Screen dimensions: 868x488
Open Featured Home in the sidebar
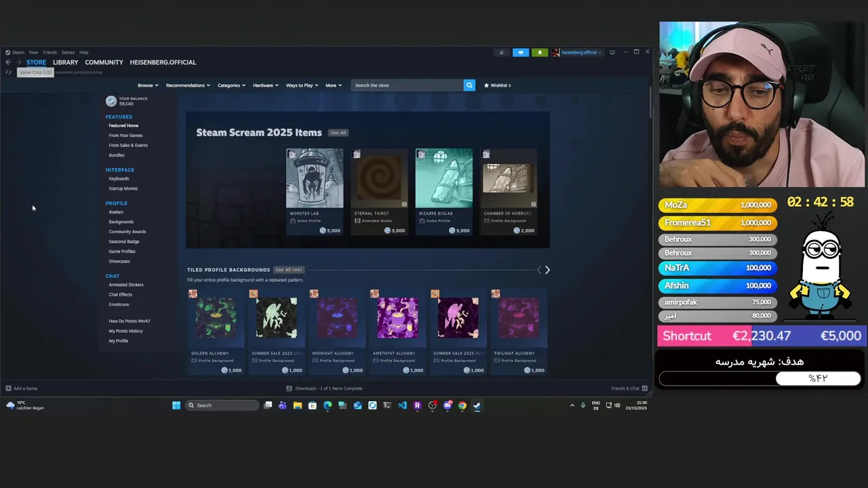(123, 125)
